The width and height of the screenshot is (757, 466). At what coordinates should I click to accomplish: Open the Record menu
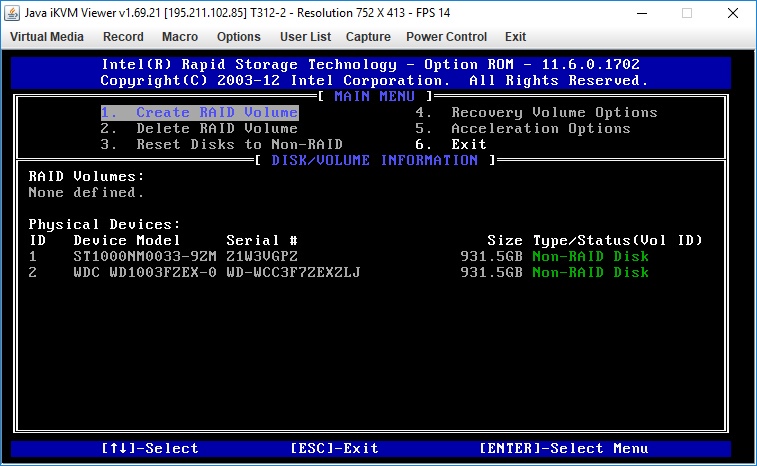(123, 37)
